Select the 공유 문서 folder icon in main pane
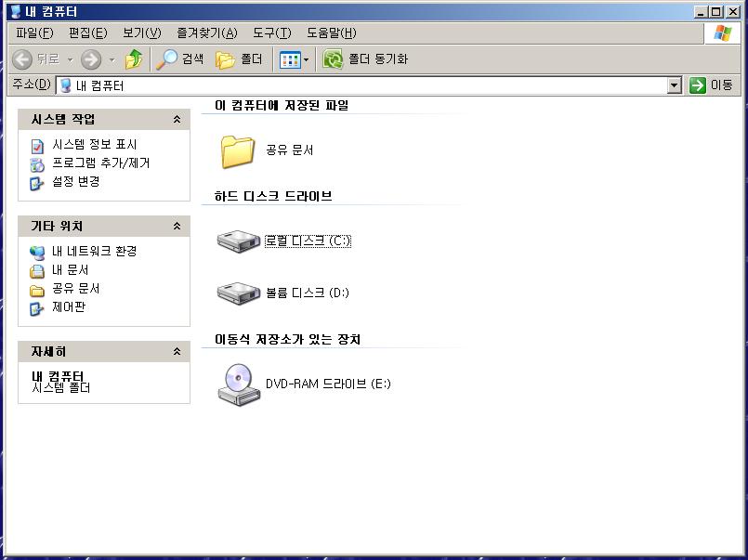 (237, 151)
